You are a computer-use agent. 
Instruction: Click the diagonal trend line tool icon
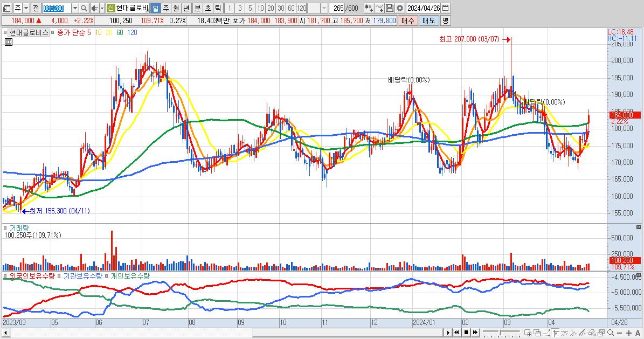coord(583,333)
